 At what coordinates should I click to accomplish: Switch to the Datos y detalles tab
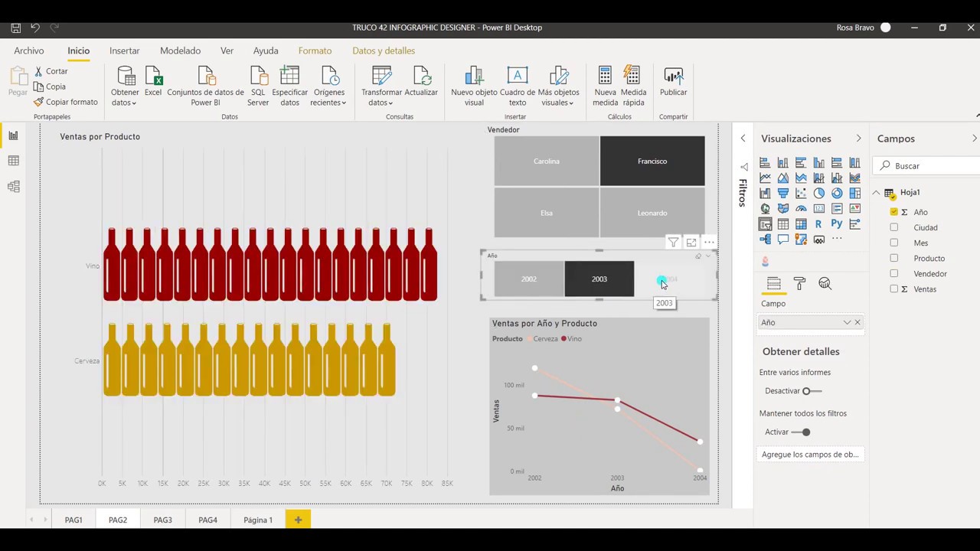[x=384, y=51]
